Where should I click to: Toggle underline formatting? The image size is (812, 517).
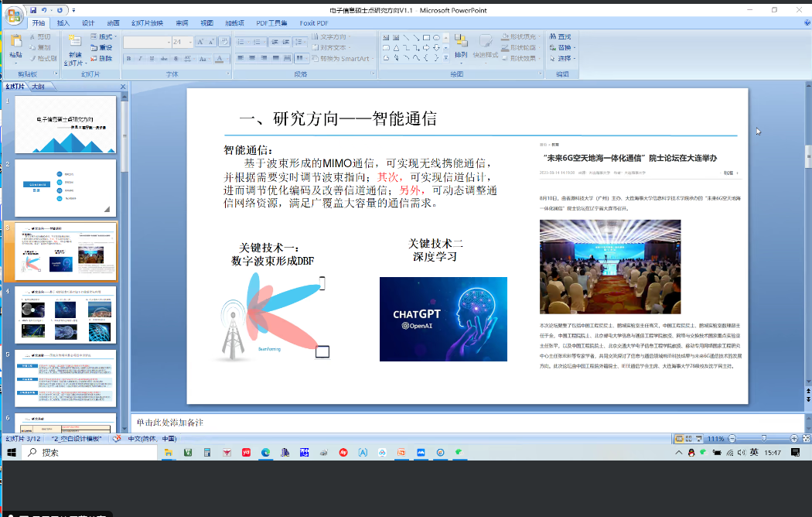[x=152, y=59]
